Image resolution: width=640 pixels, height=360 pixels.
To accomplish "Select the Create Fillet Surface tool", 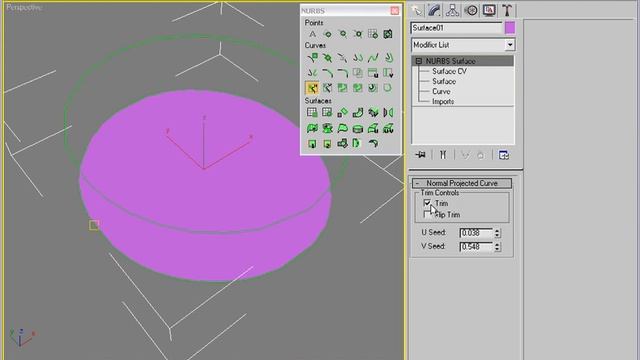I will (x=373, y=144).
